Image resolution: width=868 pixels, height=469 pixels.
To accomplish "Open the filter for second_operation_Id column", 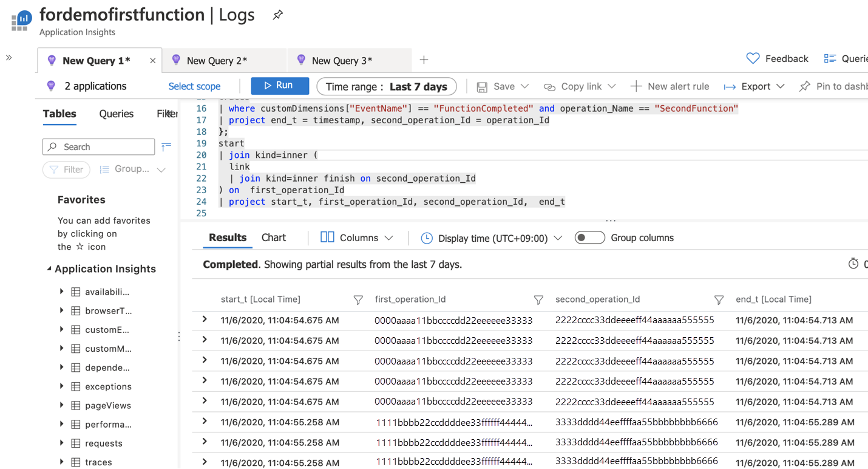I will point(719,300).
